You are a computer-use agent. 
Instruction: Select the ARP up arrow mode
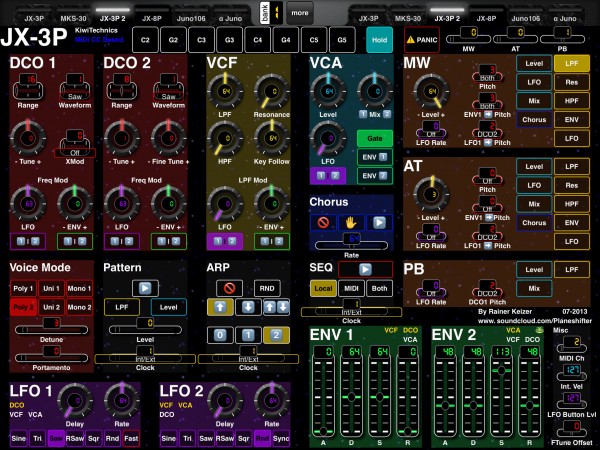(220, 307)
